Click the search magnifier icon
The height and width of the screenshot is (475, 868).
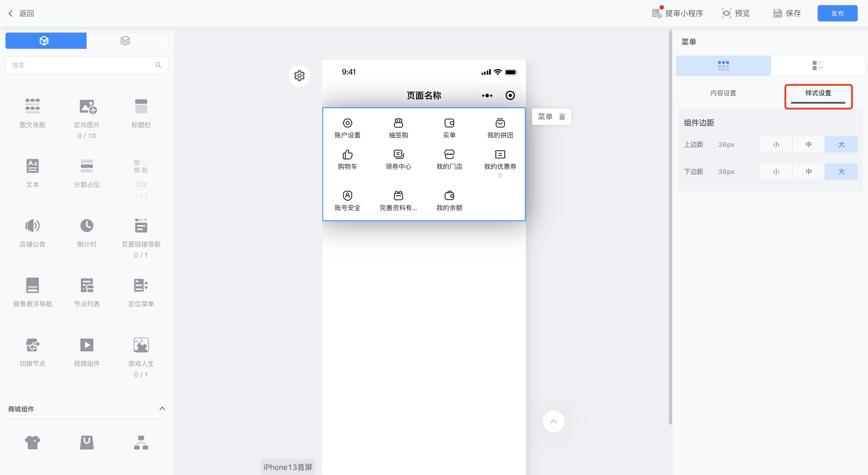pos(158,65)
